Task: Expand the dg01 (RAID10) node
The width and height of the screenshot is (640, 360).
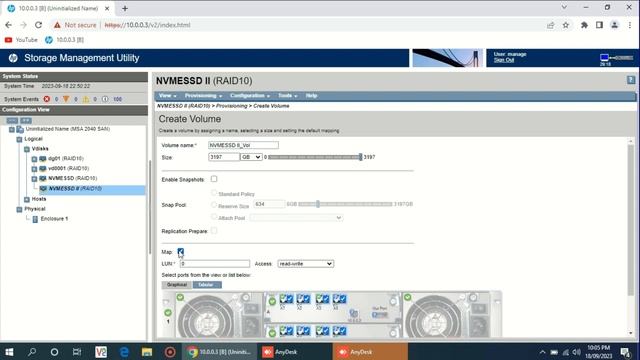Action: coord(34,159)
